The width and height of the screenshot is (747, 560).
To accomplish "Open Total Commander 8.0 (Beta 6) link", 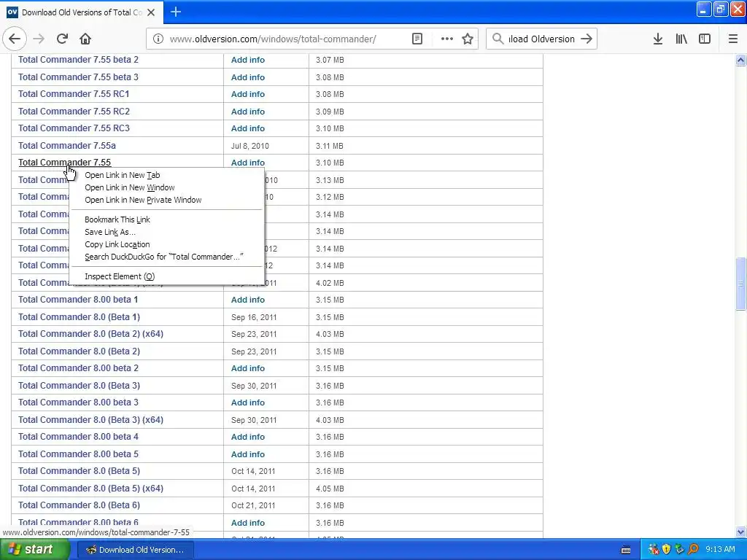I will [x=79, y=505].
